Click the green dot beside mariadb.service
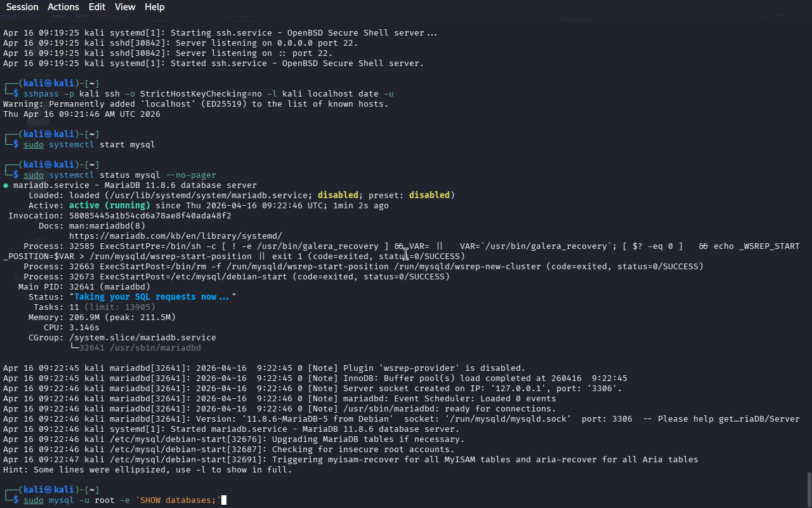Viewport: 812px width, 508px height. (x=6, y=185)
